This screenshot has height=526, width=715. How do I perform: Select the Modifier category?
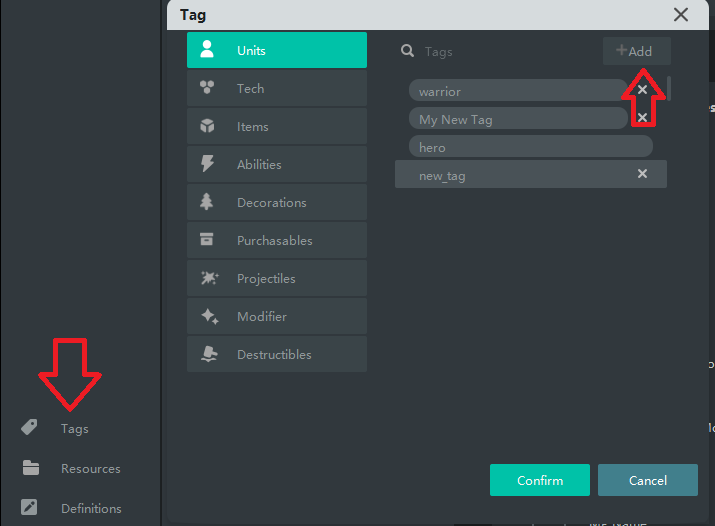(x=277, y=316)
